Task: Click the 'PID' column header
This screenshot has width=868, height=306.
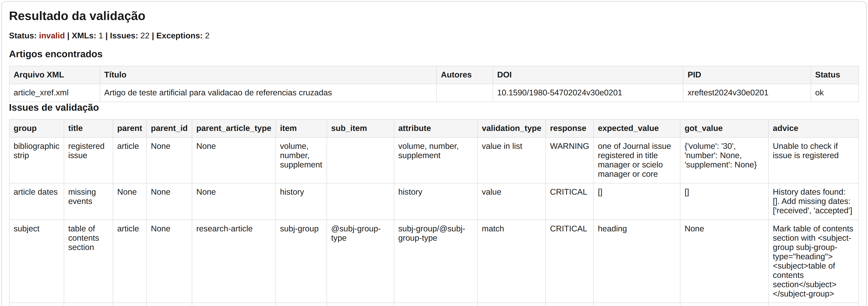Action: click(x=747, y=75)
